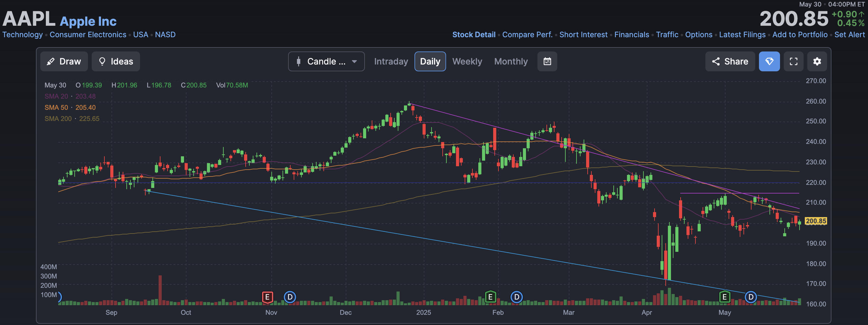Click the green earnings E marker in May
This screenshot has height=325, width=868.
tap(725, 297)
